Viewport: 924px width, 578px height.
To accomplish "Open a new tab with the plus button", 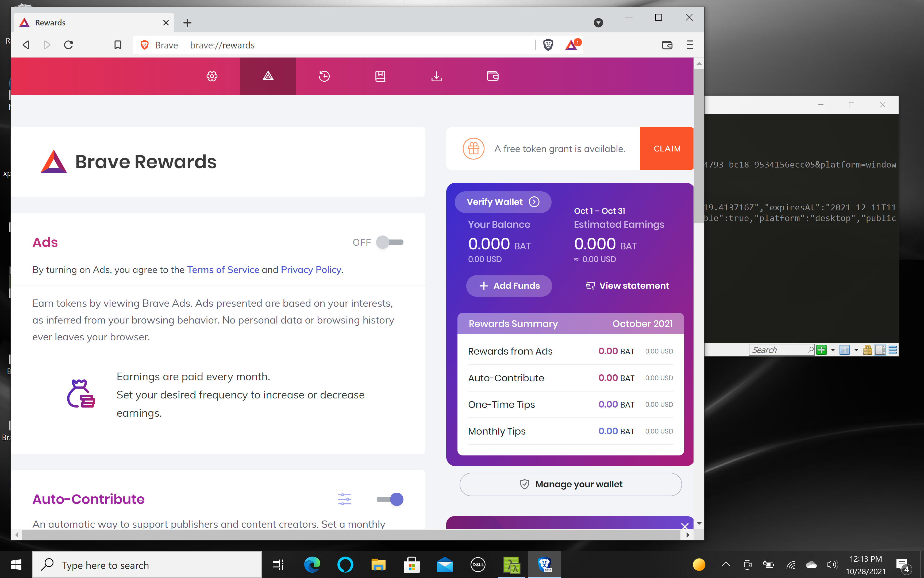I will 187,23.
